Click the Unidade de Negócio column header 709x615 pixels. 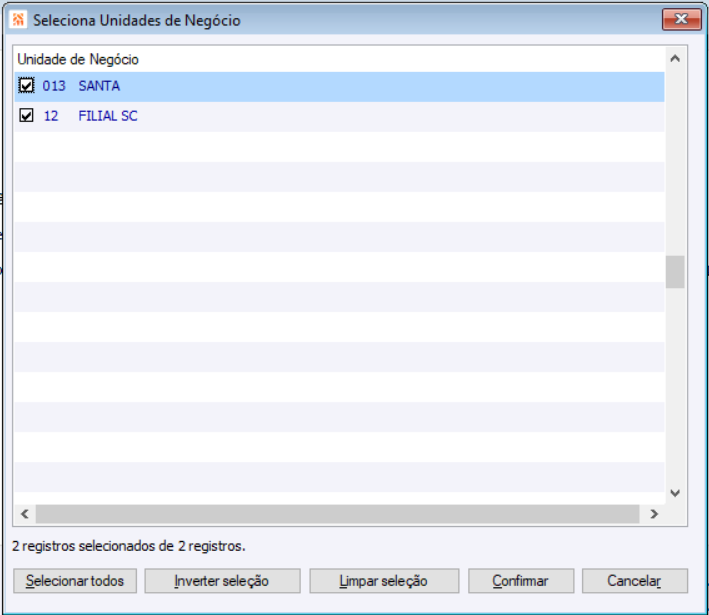pyautogui.click(x=78, y=59)
